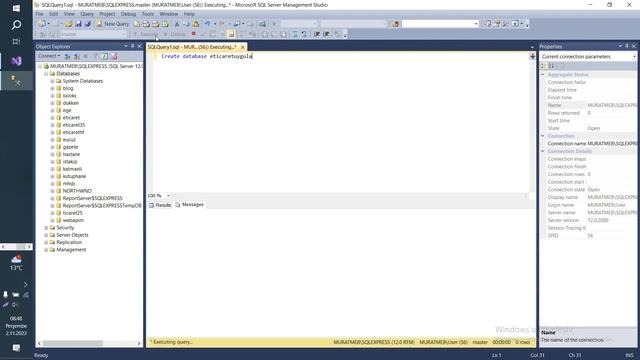This screenshot has height=360, width=640.
Task: Select the webapim database
Action: [x=73, y=220]
